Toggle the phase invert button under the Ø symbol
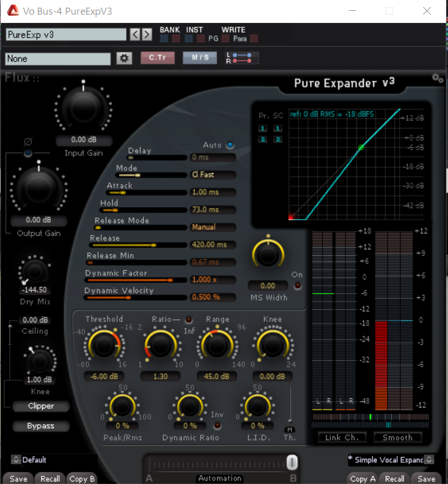Screen dimensions: 448x484 pos(28,153)
